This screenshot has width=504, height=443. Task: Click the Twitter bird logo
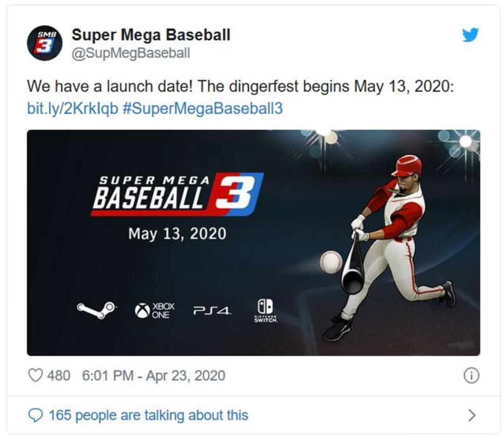coord(470,35)
